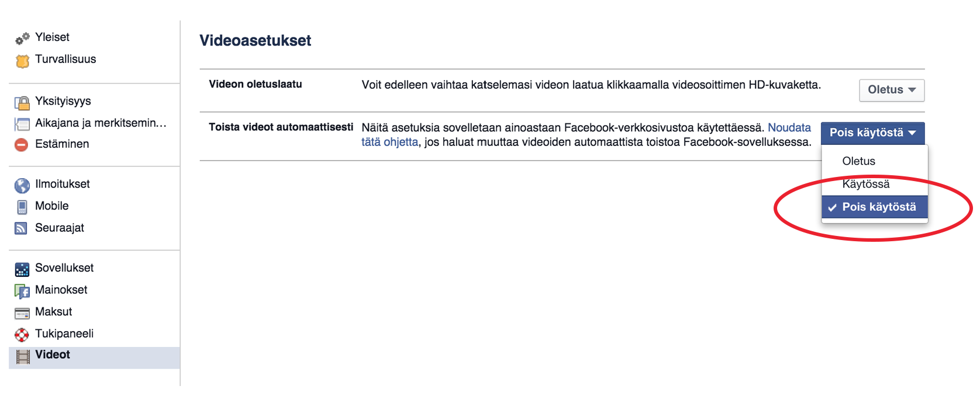Click the mobile phone icon beside Mobile
The width and height of the screenshot is (980, 417).
(x=22, y=207)
